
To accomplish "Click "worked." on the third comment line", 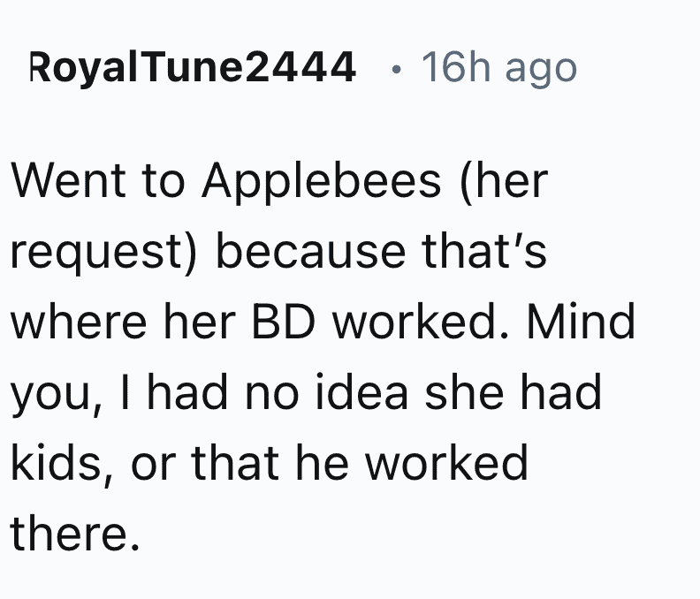I will coord(421,322).
